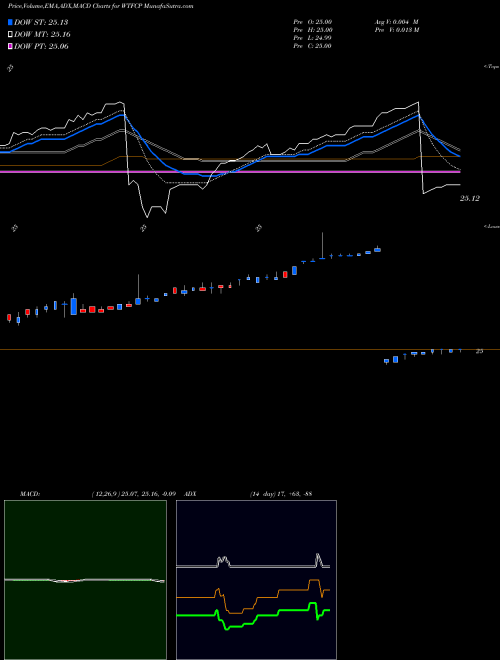
Task: Click the 25.12 price label on EMA chart
Action: (x=470, y=198)
